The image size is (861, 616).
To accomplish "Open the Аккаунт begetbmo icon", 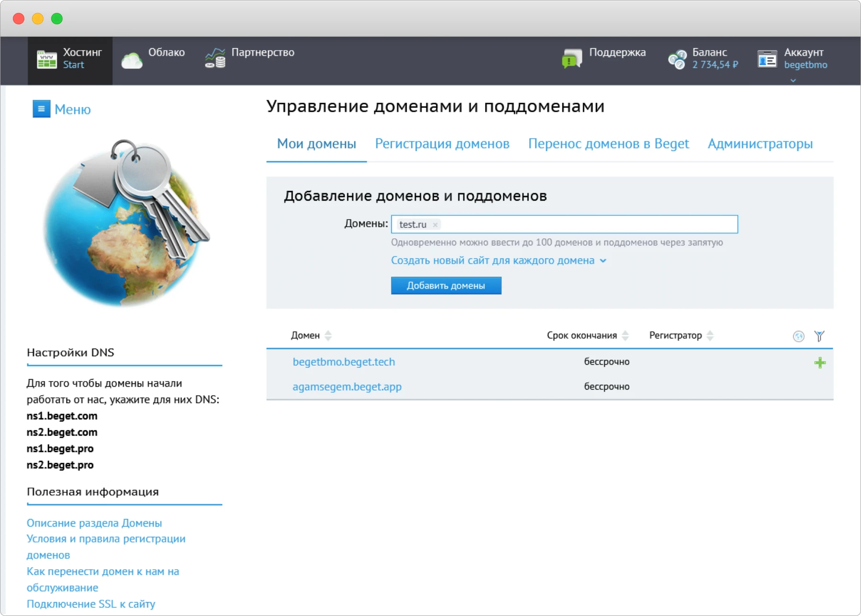I will pyautogui.click(x=767, y=58).
